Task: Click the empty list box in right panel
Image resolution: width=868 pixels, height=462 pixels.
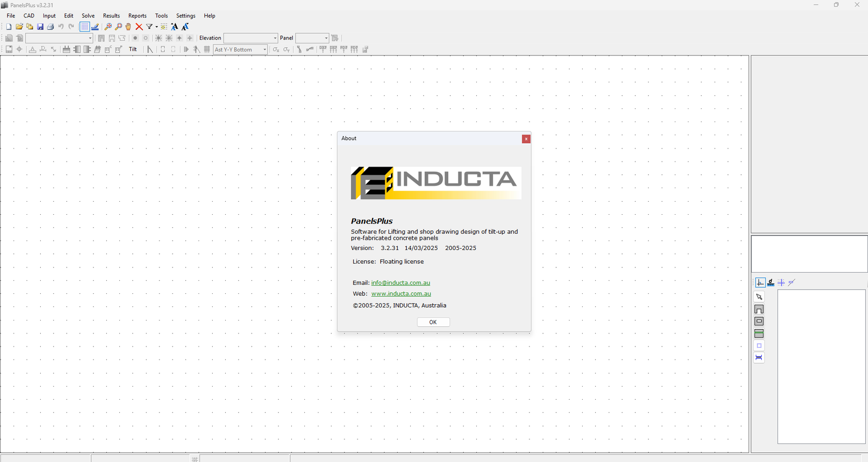Action: tap(821, 367)
